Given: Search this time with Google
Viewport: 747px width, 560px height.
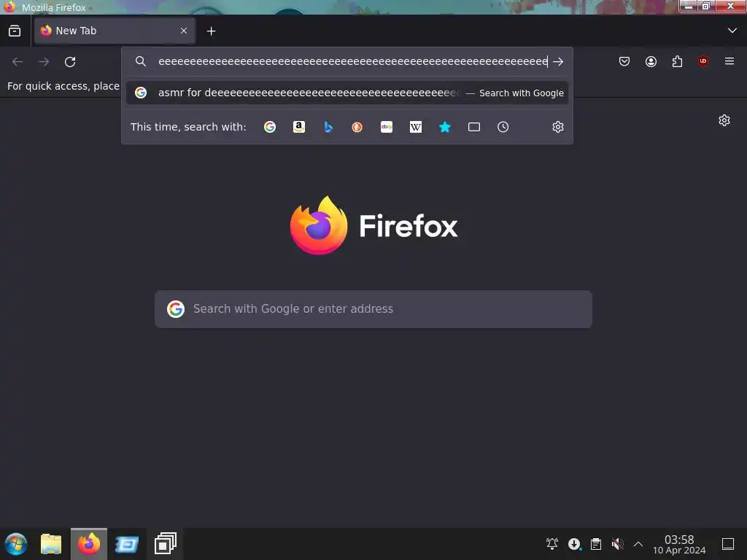Looking at the screenshot, I should [270, 127].
